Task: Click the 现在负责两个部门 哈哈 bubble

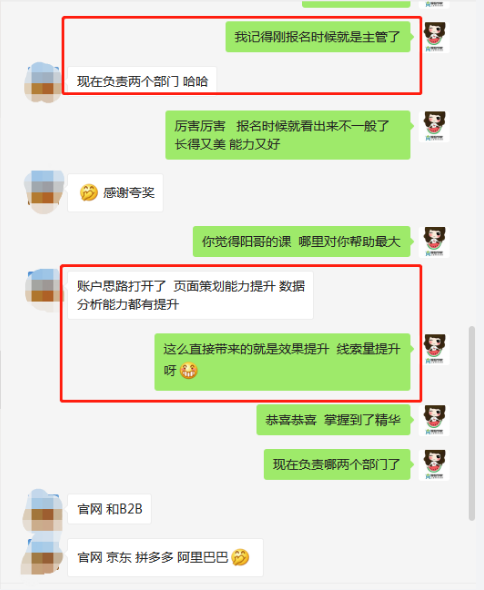Action: 142,81
